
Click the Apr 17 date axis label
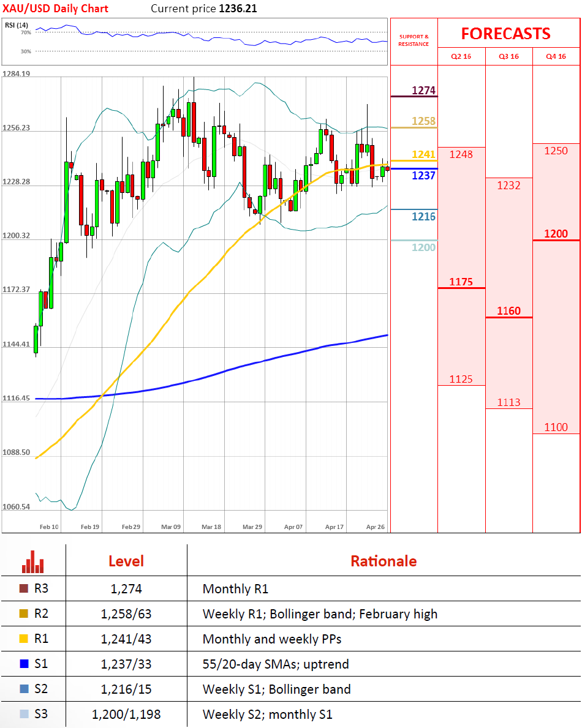334,527
